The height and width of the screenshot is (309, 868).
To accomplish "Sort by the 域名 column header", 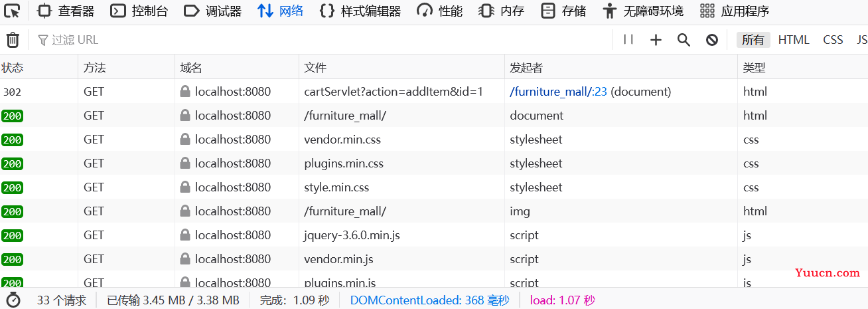I will [x=237, y=67].
